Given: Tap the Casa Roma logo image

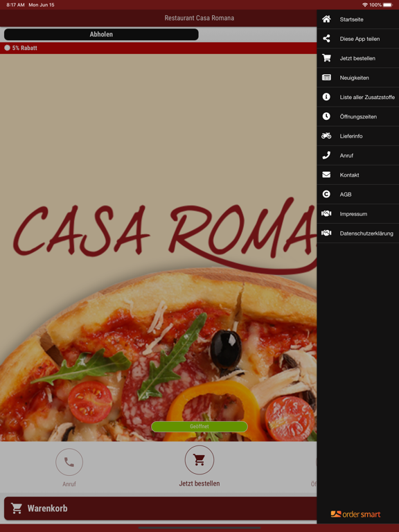Looking at the screenshot, I should click(166, 234).
